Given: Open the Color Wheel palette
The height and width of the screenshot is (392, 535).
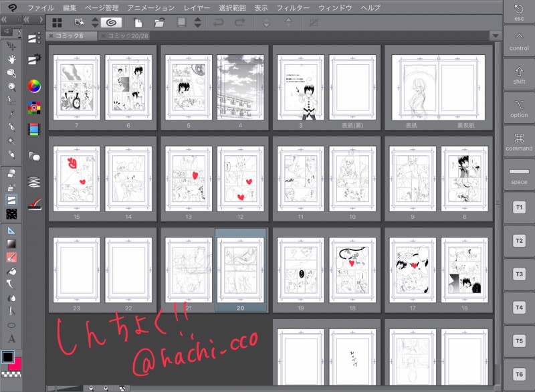Looking at the screenshot, I should [34, 86].
